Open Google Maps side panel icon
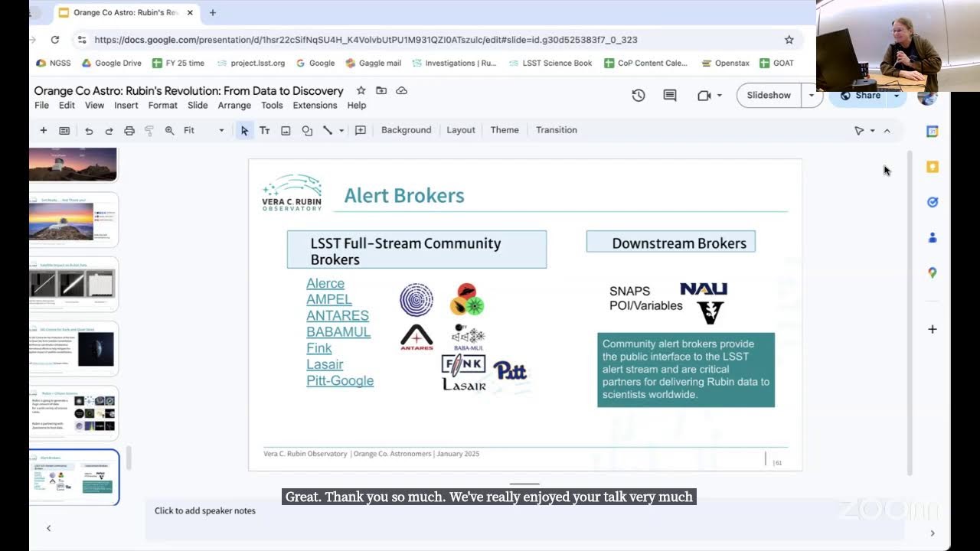 (933, 272)
